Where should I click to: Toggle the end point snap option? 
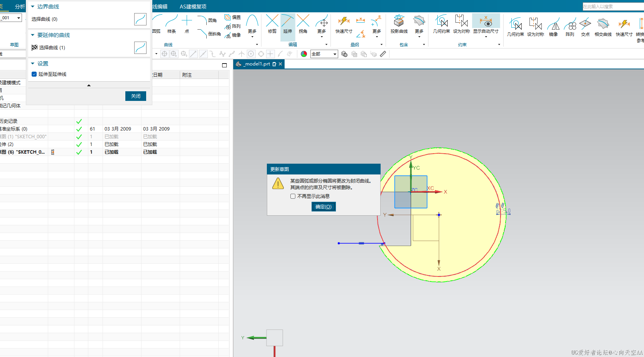tap(194, 54)
